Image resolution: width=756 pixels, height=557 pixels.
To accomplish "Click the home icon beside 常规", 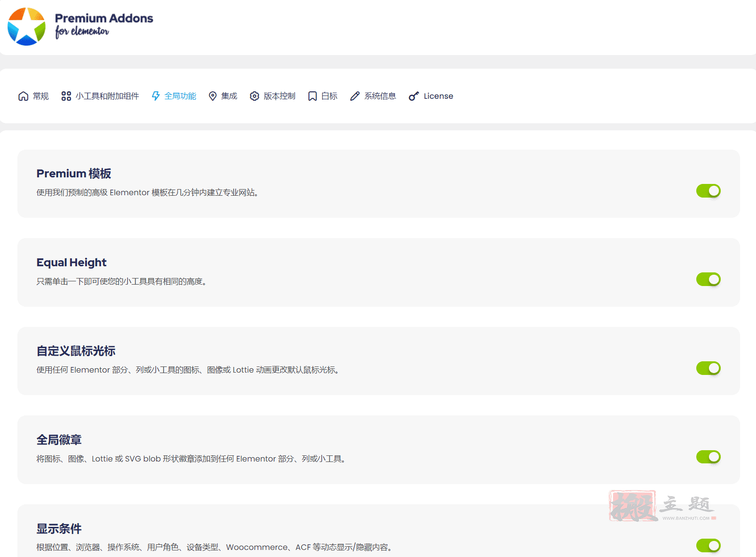I will 23,96.
